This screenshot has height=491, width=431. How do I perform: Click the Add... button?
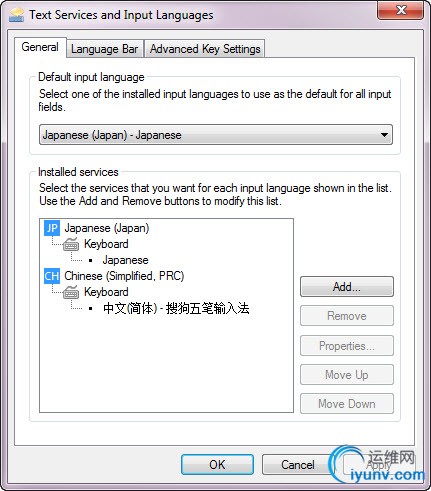347,287
